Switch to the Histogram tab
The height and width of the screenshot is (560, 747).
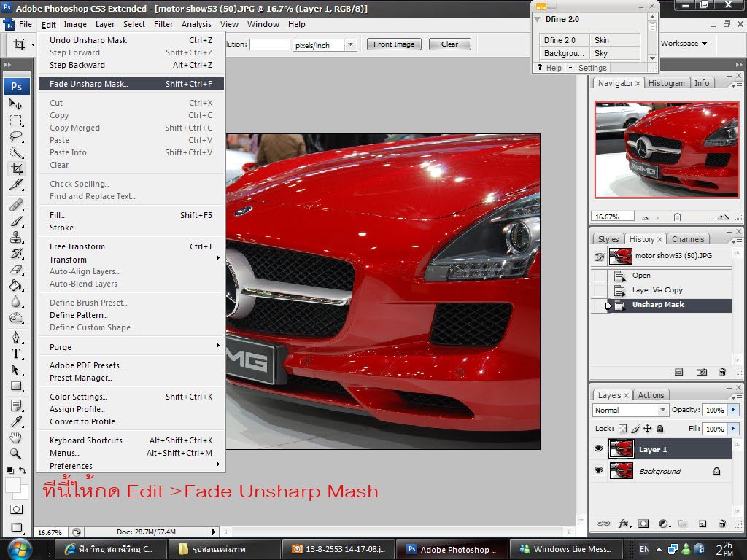(666, 83)
